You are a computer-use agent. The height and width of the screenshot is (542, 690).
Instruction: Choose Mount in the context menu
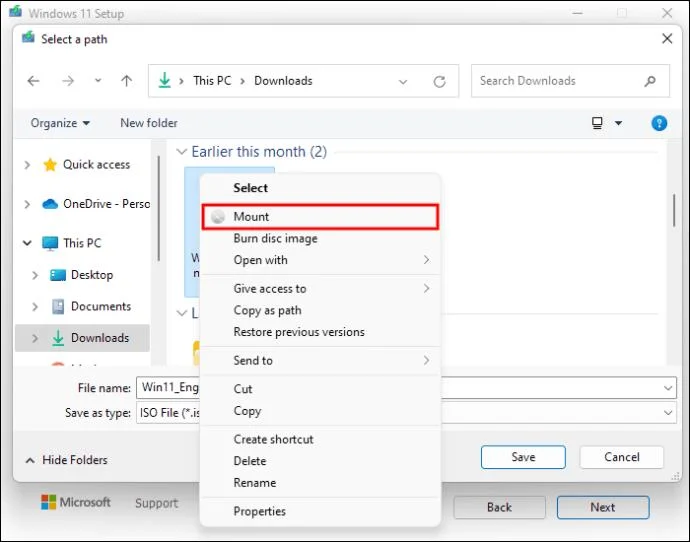pos(320,216)
